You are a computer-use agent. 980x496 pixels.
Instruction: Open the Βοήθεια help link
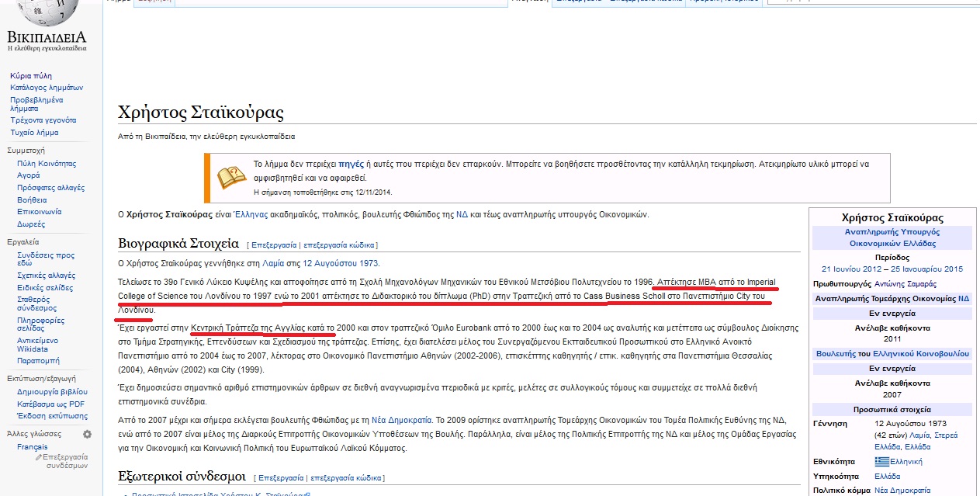32,199
